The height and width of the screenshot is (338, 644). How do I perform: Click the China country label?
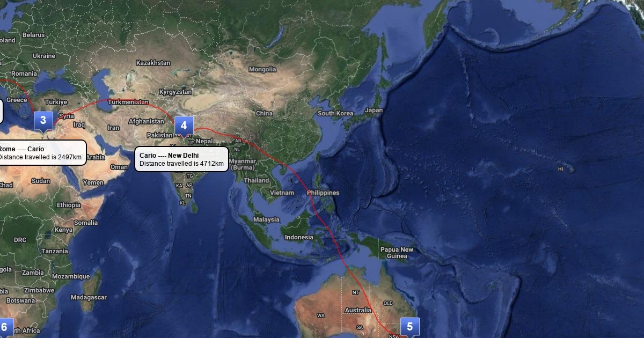click(264, 113)
